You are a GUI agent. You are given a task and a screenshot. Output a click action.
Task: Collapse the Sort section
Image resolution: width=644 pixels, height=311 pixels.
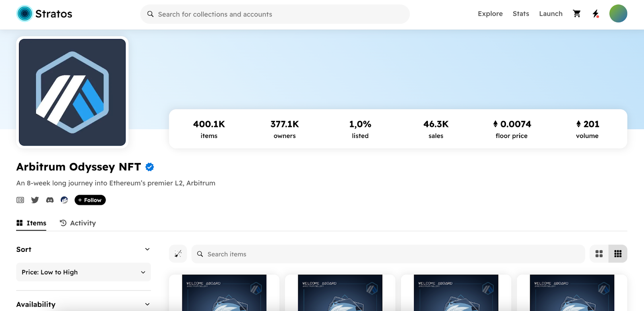pyautogui.click(x=147, y=249)
